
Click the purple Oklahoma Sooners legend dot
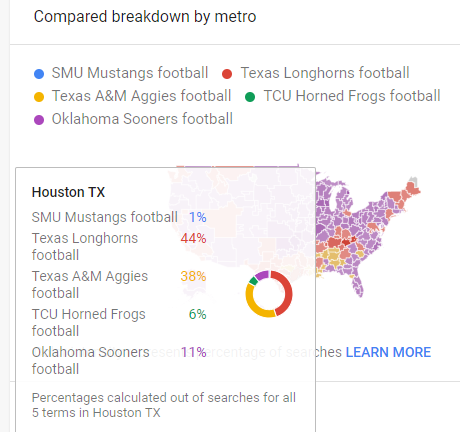tap(39, 120)
